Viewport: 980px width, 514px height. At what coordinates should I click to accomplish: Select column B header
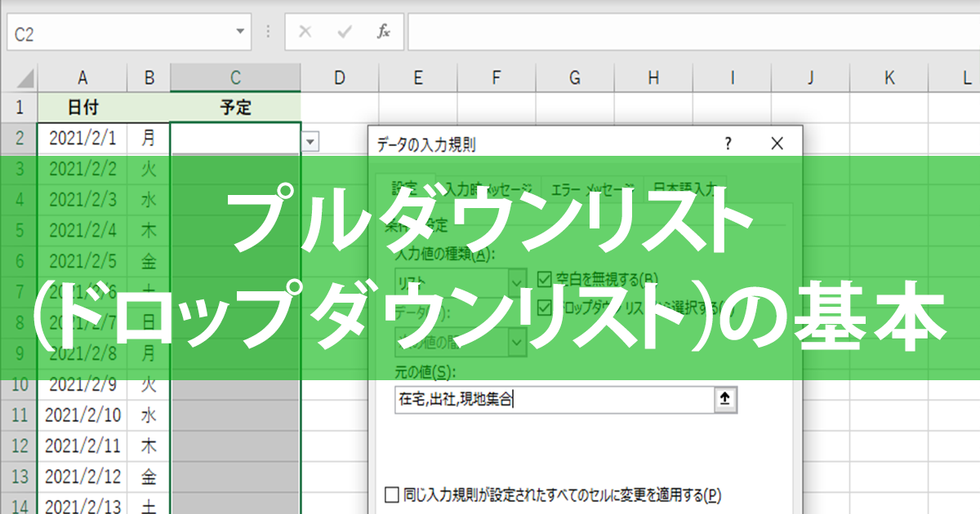[149, 78]
